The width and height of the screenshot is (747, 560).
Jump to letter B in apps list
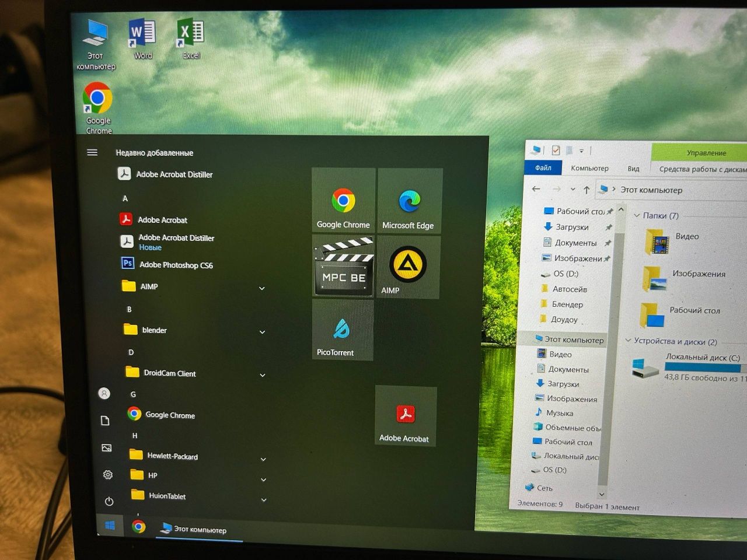point(129,309)
